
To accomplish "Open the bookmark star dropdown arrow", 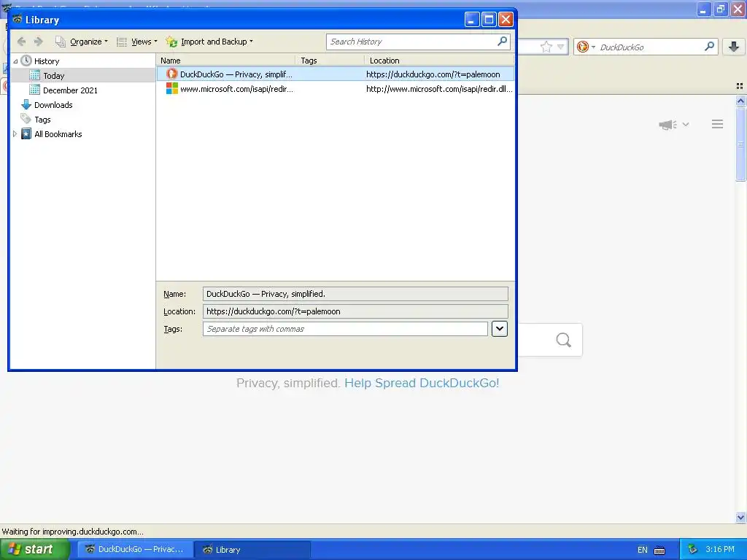I will (561, 47).
